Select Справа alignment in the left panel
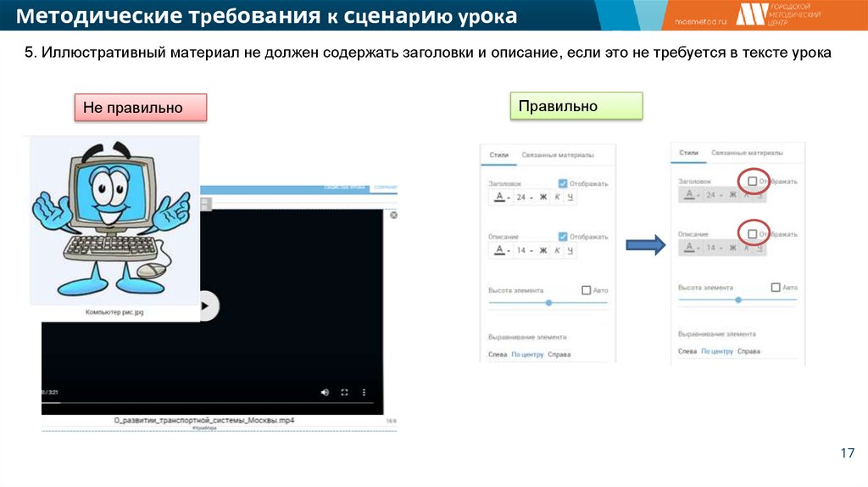This screenshot has width=868, height=487. coord(559,354)
